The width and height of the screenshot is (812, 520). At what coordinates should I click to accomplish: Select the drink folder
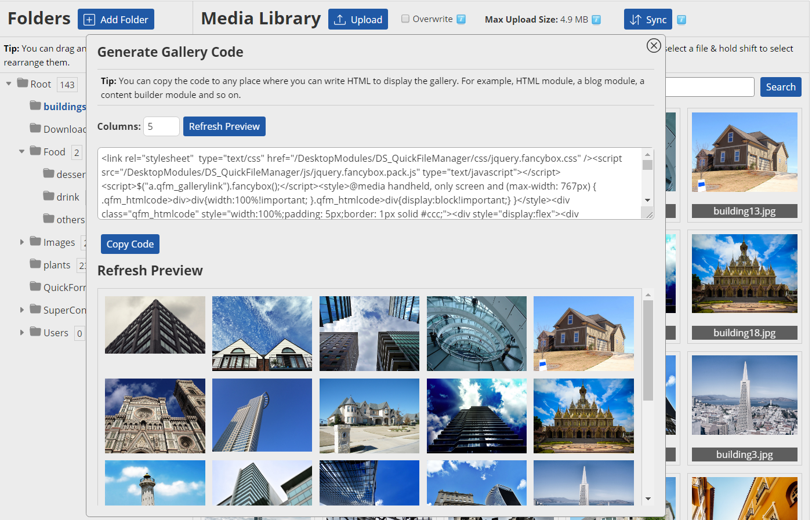68,197
